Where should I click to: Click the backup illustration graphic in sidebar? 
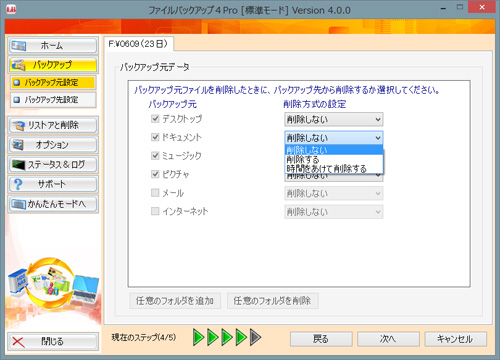tap(53, 285)
